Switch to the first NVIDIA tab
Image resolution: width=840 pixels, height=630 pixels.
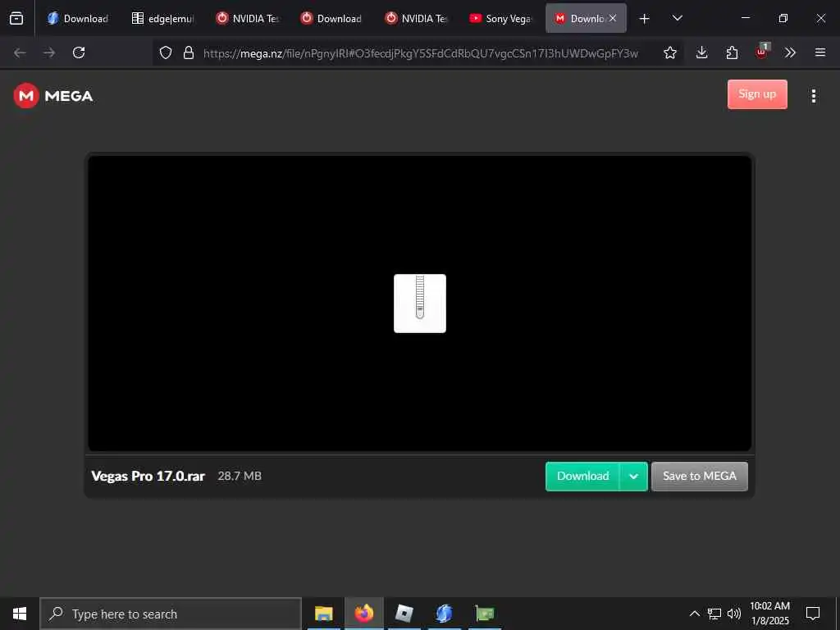tap(247, 18)
